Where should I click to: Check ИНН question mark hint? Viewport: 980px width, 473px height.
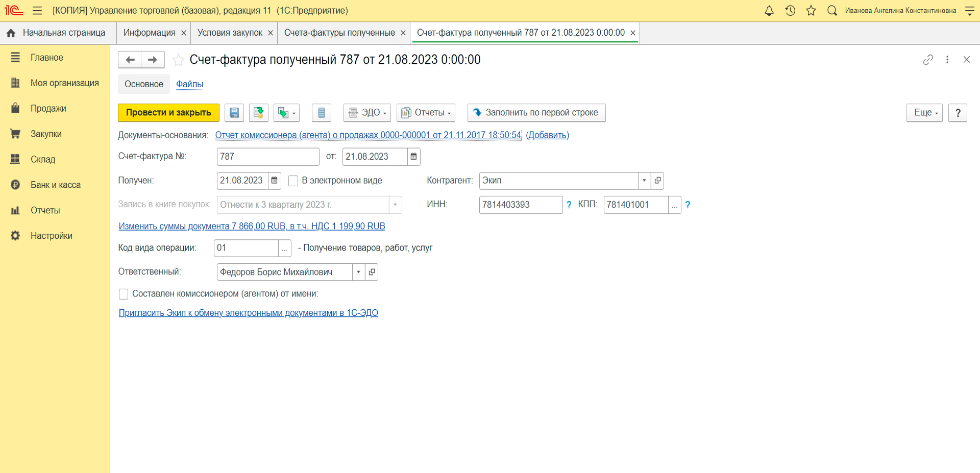pos(569,205)
